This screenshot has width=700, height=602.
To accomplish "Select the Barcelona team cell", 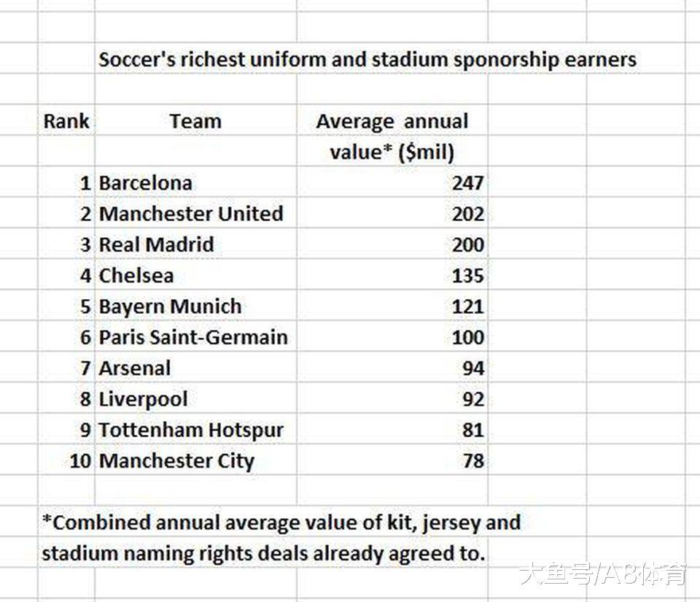I will 145,182.
